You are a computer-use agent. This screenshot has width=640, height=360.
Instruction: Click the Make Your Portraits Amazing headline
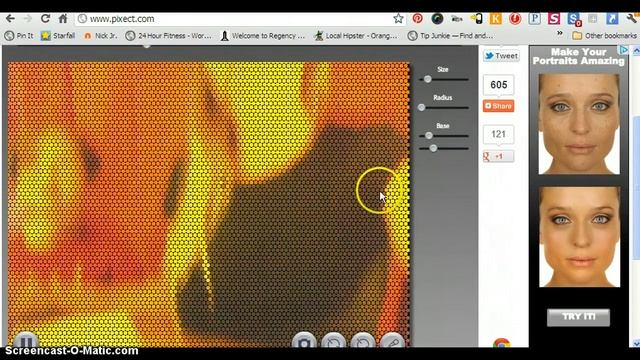coord(578,56)
